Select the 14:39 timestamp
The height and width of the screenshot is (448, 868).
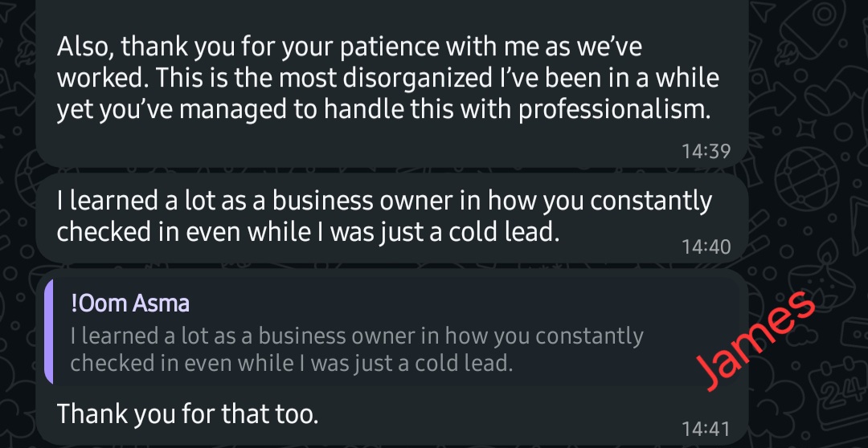[x=706, y=150]
